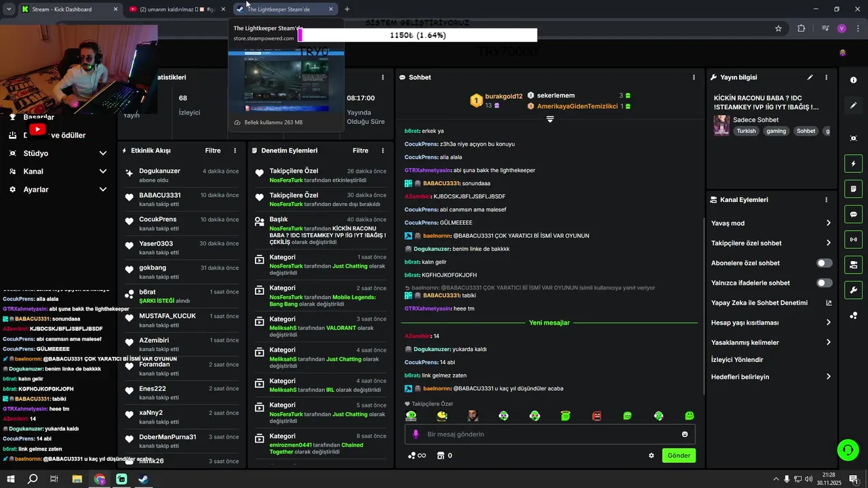Toggle the channel actions panel icon in right sidebar
868x488 pixels.
(x=853, y=264)
